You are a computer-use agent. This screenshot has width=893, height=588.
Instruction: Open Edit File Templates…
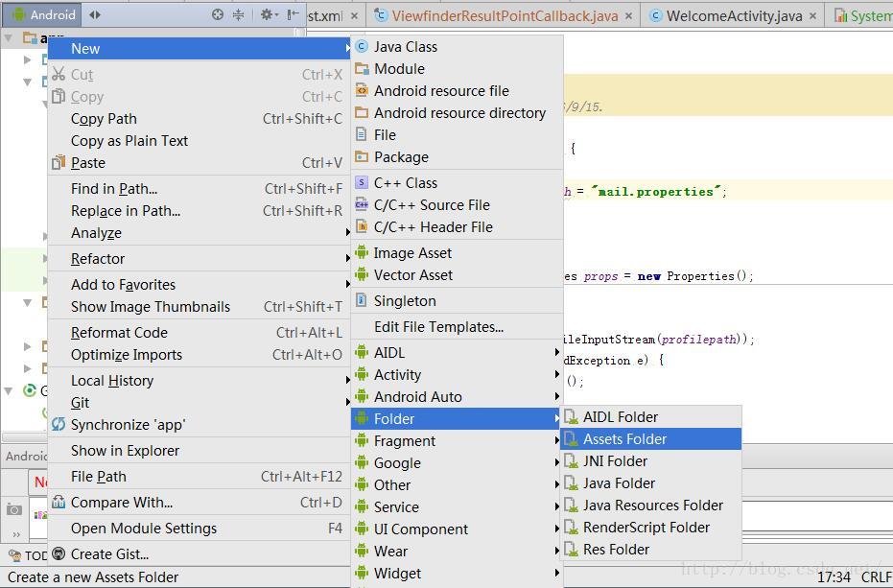pos(457,327)
